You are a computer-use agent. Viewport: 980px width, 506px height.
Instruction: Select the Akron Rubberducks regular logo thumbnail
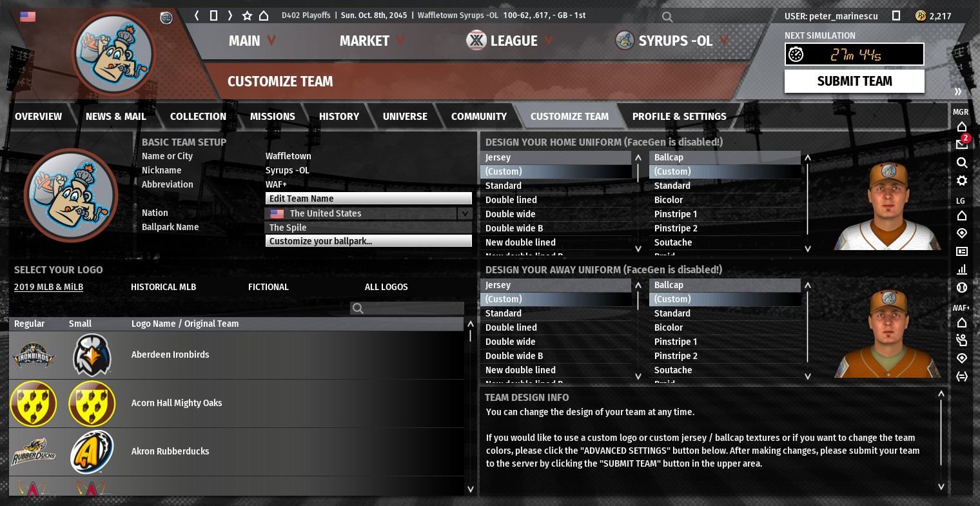tap(34, 452)
